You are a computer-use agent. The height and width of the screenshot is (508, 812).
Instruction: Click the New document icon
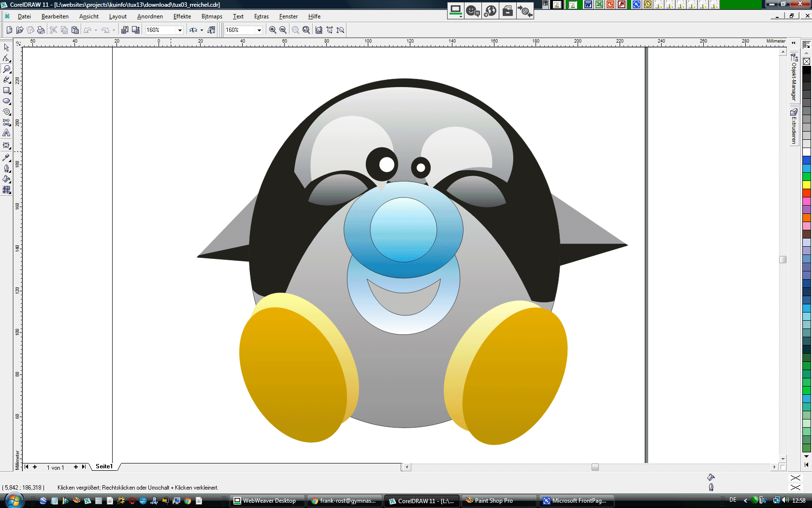(x=9, y=30)
